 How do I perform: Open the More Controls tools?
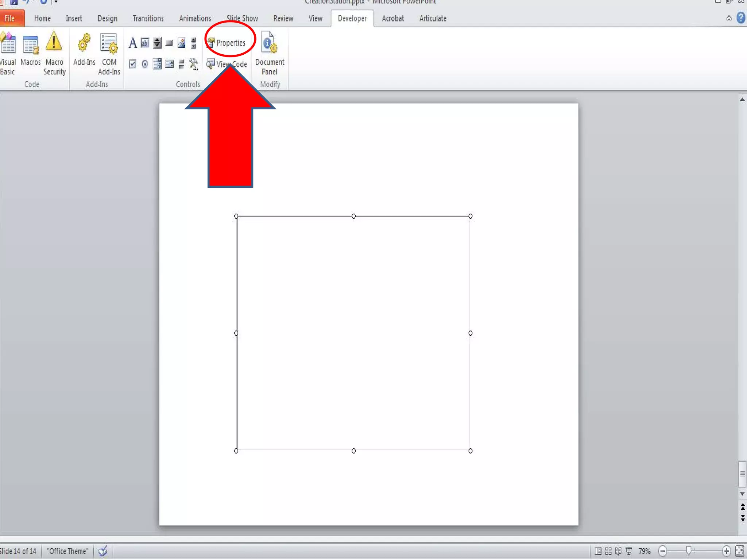coord(194,64)
